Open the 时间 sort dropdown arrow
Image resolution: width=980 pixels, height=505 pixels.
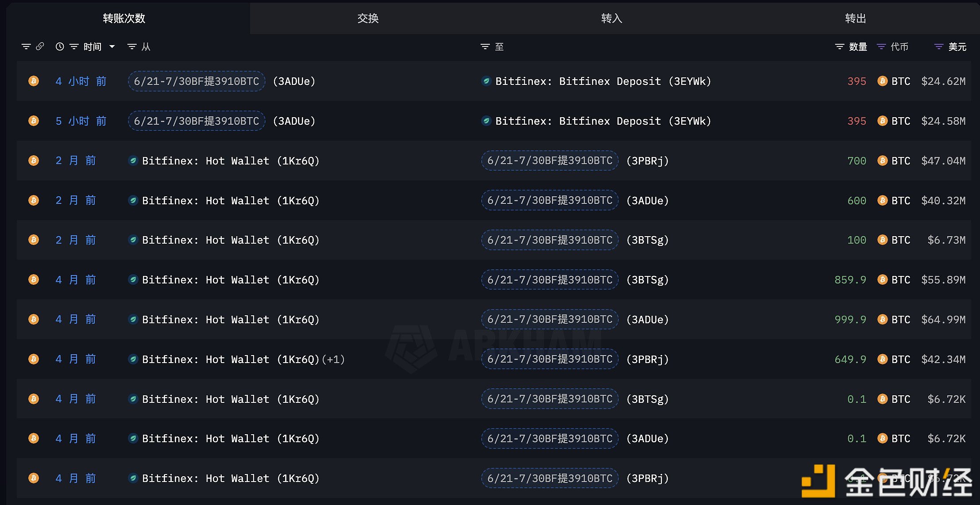point(112,46)
